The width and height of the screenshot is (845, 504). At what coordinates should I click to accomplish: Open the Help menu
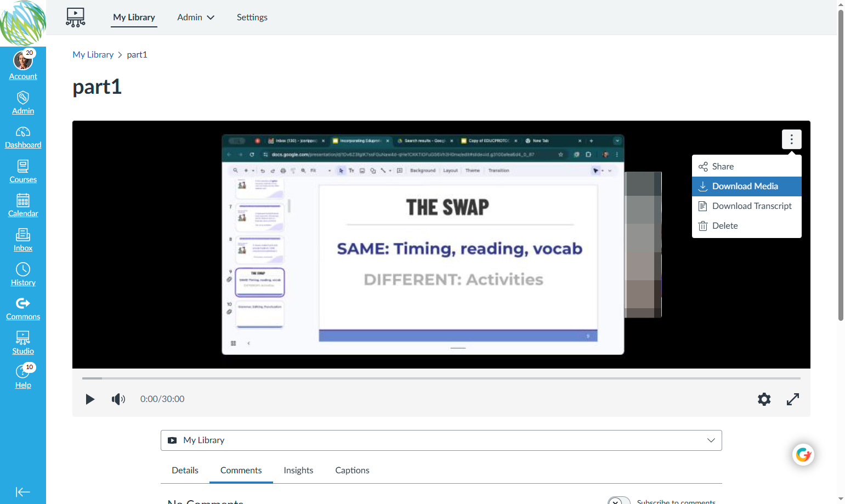pyautogui.click(x=23, y=376)
